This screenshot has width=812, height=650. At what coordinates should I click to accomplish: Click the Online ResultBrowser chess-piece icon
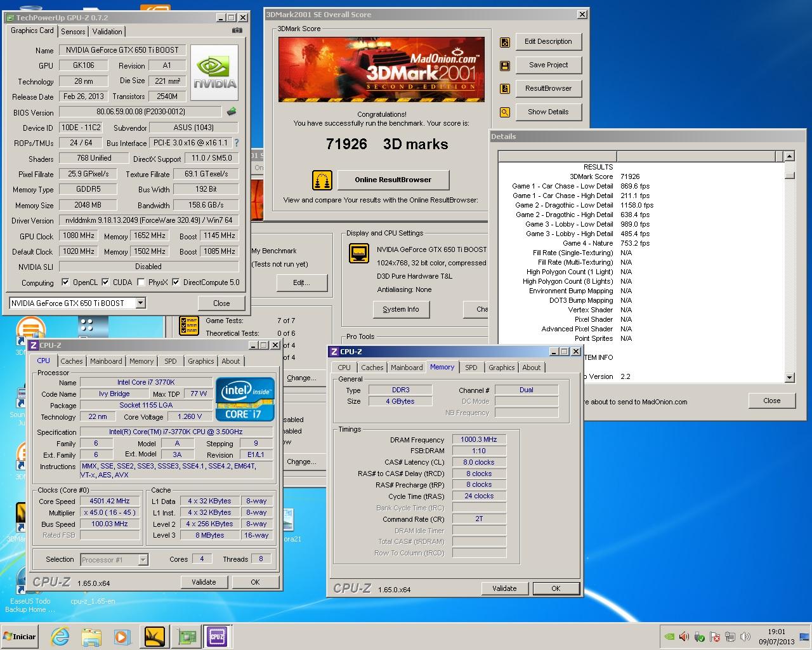tap(322, 180)
